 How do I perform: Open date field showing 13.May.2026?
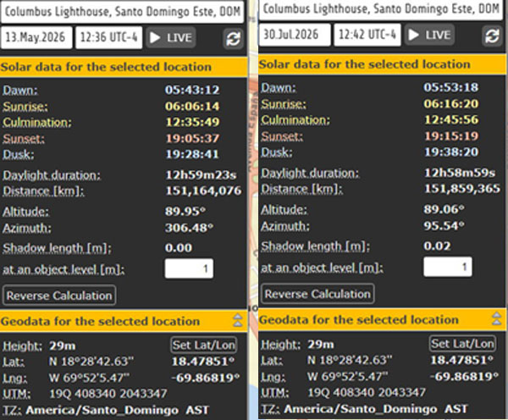coord(36,37)
